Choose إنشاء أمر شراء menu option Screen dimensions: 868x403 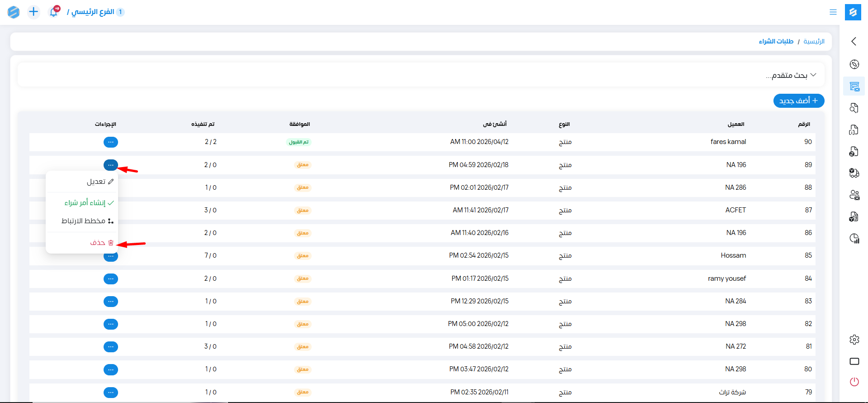click(x=85, y=203)
